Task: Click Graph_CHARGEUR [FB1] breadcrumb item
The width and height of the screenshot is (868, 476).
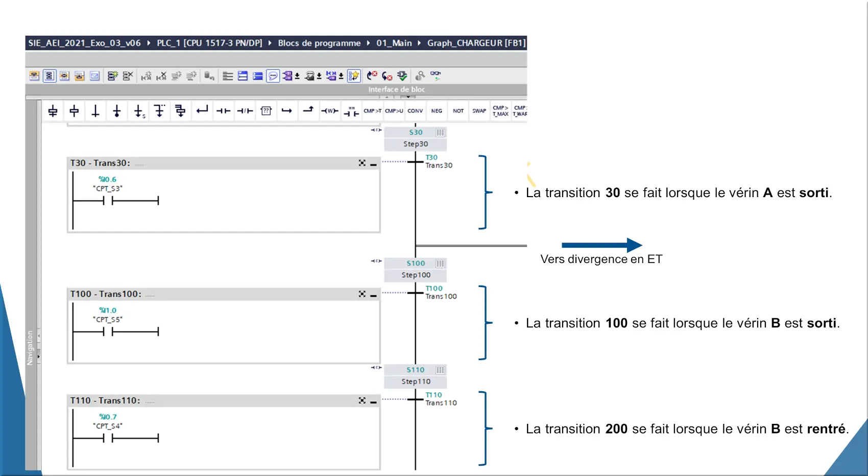Action: click(476, 43)
